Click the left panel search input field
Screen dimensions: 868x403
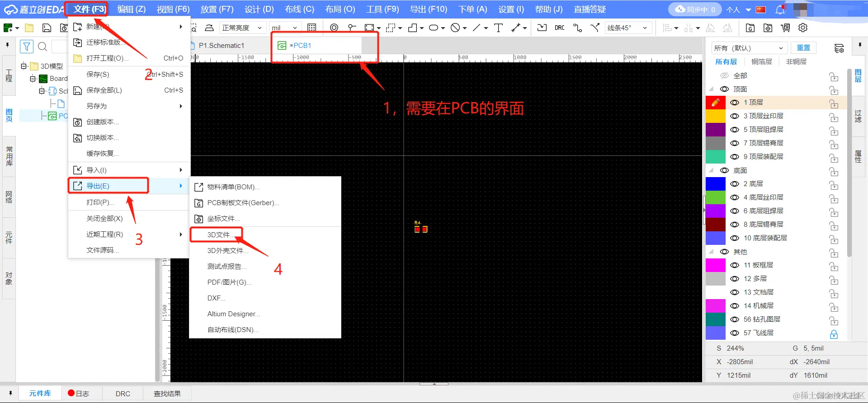(59, 46)
